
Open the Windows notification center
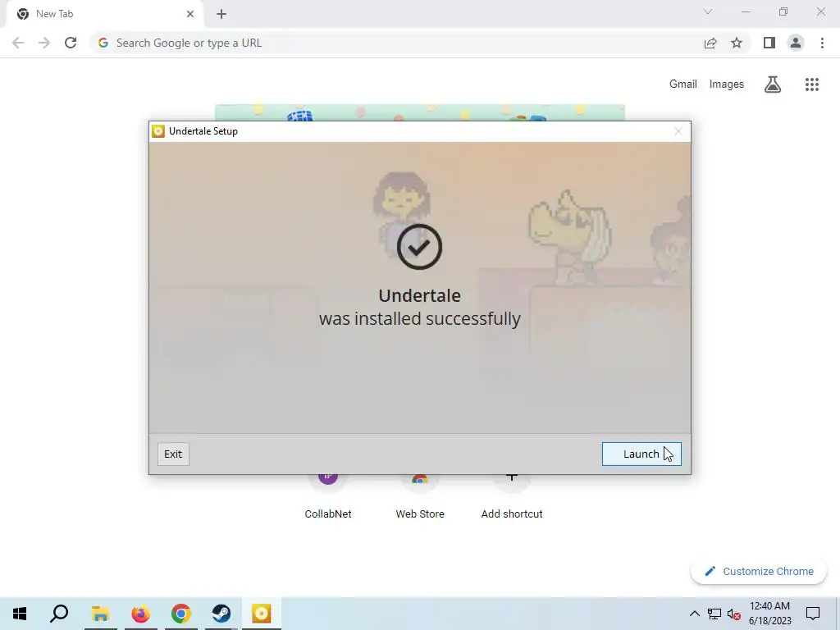tap(813, 614)
